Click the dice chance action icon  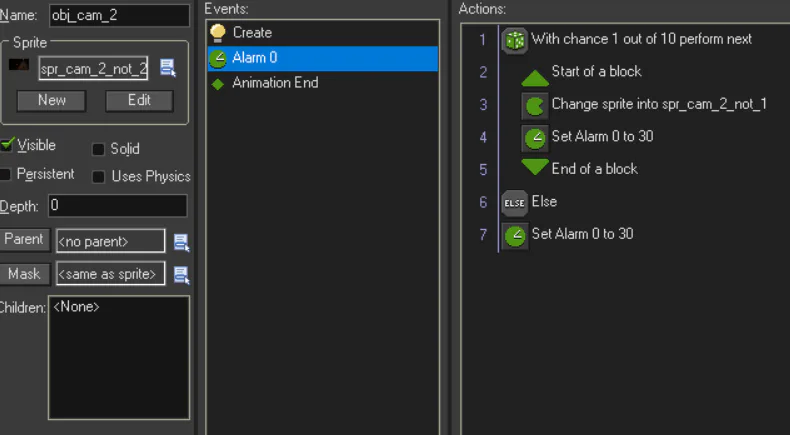515,40
